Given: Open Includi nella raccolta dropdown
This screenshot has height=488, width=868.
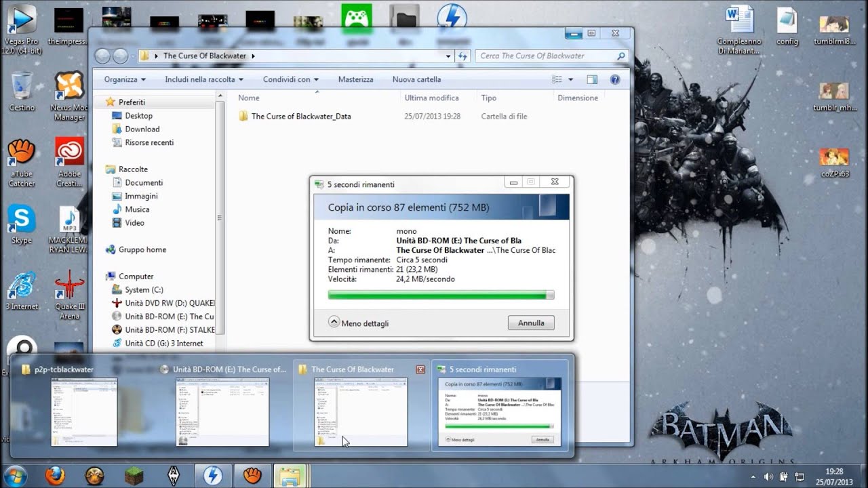Looking at the screenshot, I should [204, 79].
